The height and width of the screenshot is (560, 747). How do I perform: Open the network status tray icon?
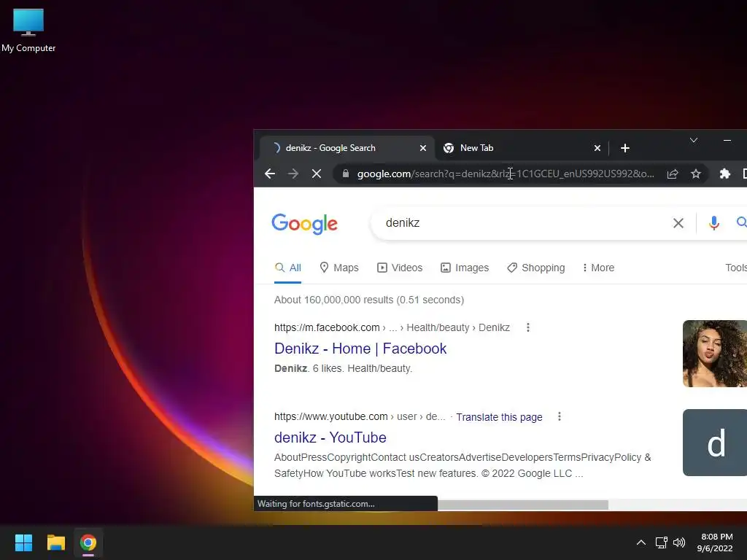[661, 542]
